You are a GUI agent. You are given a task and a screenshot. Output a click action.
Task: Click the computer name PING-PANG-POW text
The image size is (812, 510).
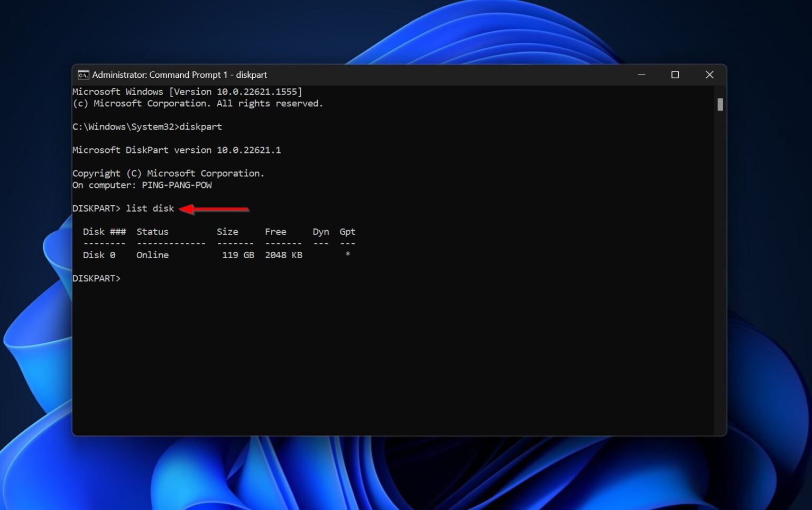pos(176,185)
